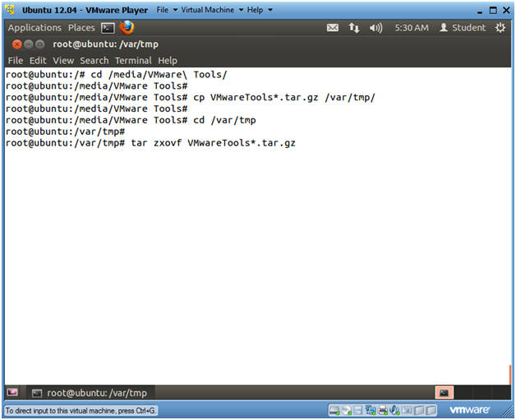Click the line 'tar zxovf VMwareTools*.tar.gz'
The image size is (516, 420).
click(x=214, y=143)
